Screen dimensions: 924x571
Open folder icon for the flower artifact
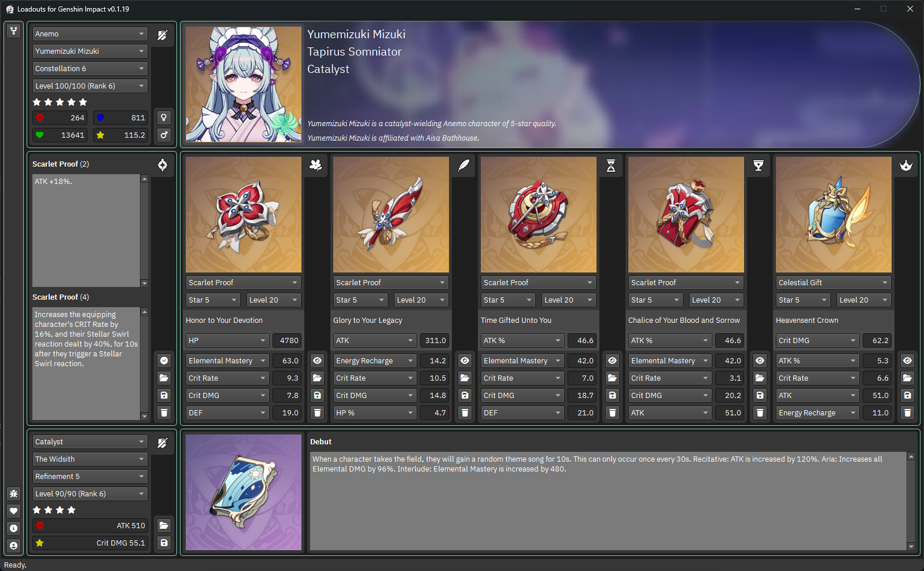coord(318,378)
